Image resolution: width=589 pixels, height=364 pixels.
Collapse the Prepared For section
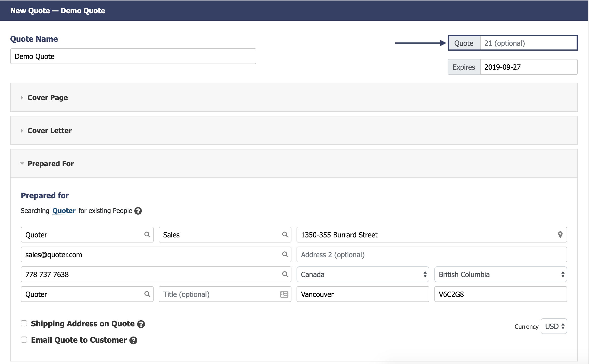point(50,164)
